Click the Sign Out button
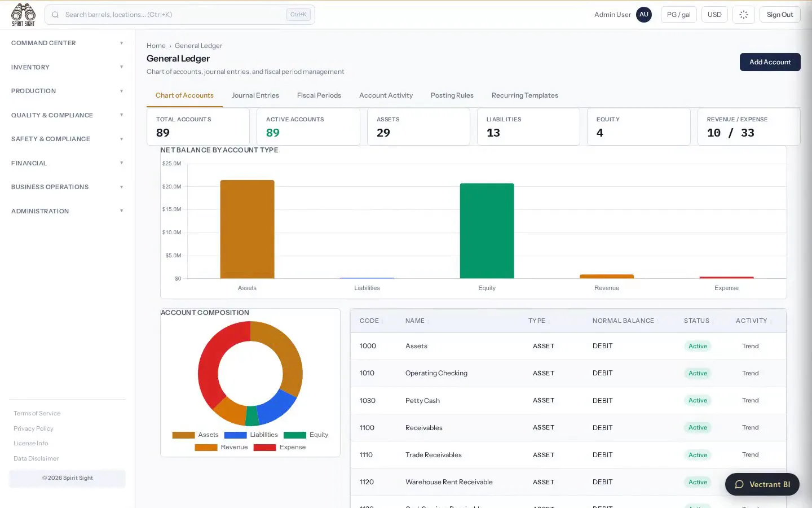Viewport: 812px width, 508px height. coord(780,15)
